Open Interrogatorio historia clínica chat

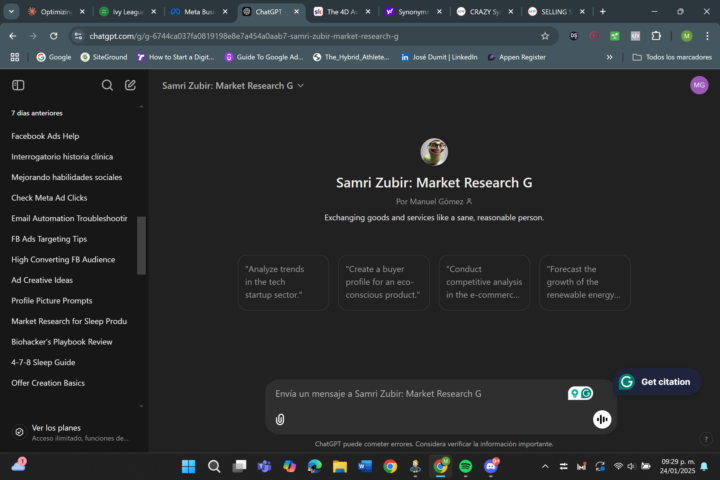point(62,157)
